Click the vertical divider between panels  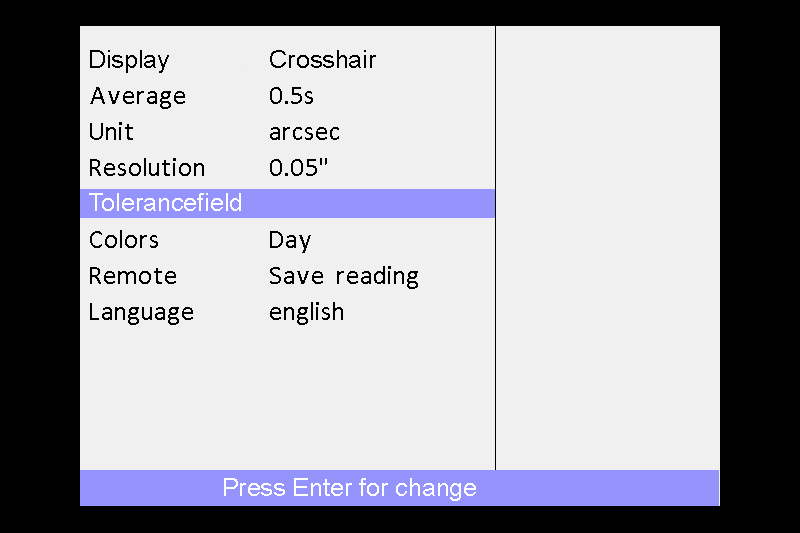495,248
